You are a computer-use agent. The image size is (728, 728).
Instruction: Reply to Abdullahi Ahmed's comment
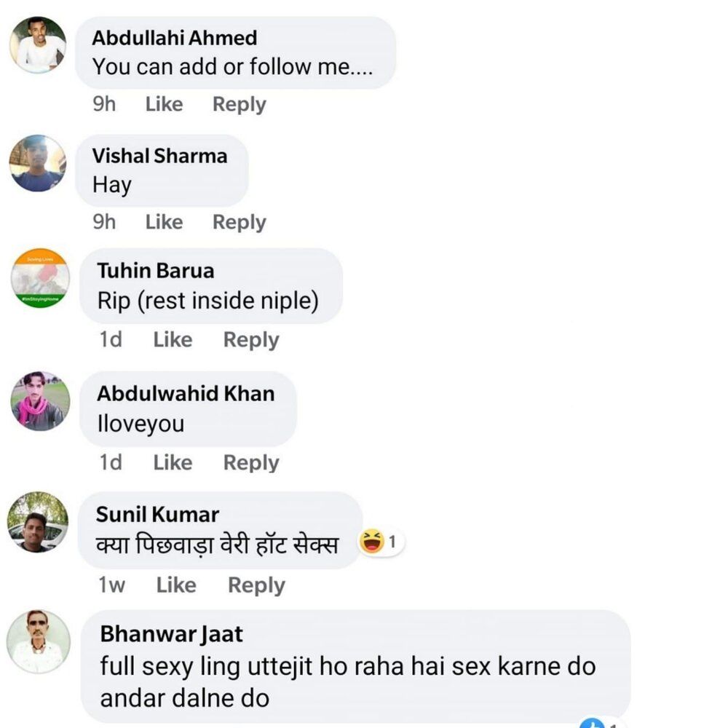click(x=239, y=104)
